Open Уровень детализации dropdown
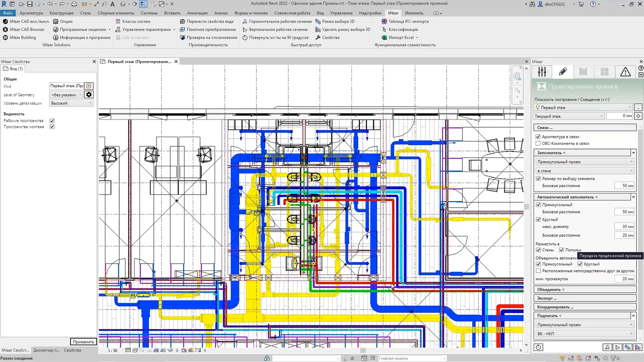 [71, 103]
